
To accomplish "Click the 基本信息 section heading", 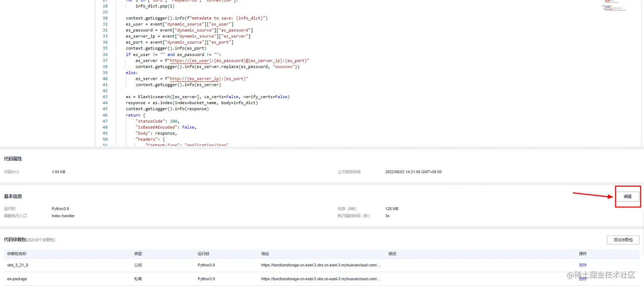I will (x=13, y=197).
